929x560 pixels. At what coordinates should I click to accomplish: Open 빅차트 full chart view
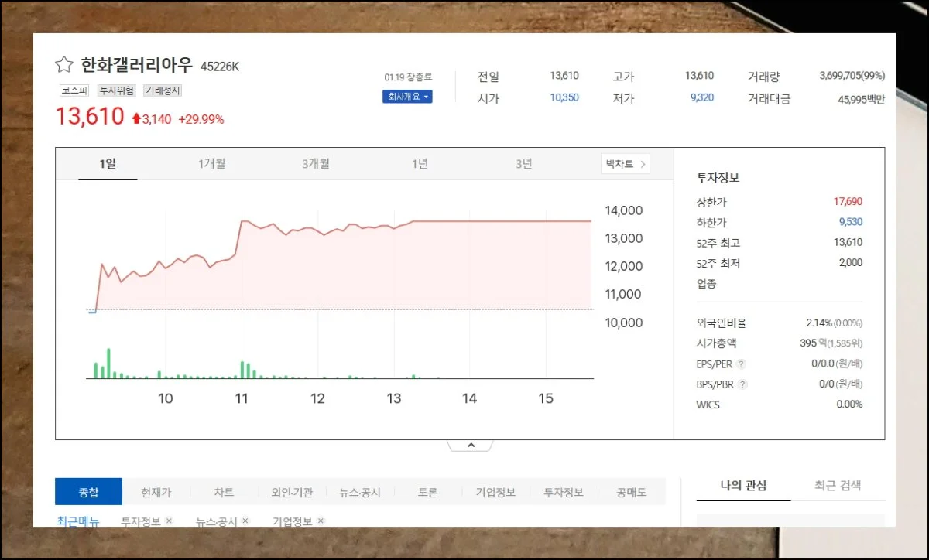pos(625,164)
